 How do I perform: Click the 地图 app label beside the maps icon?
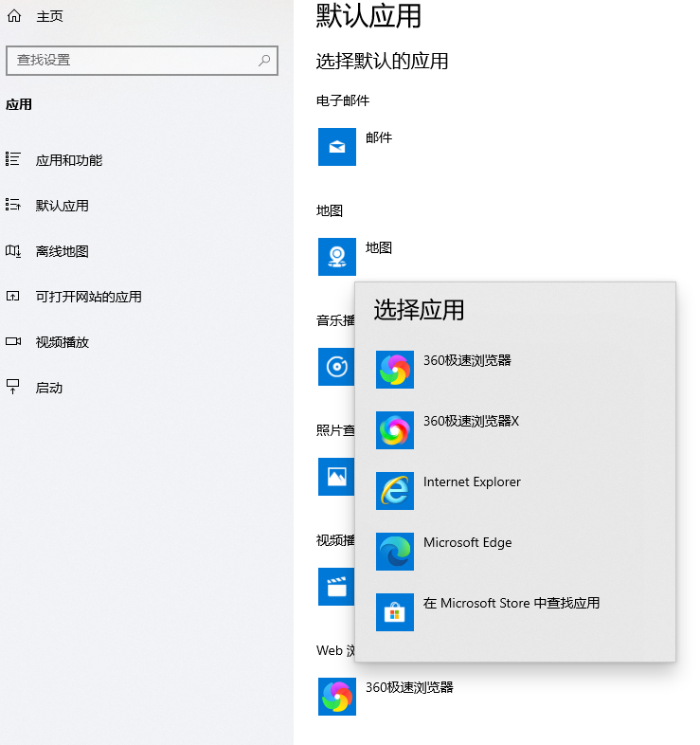pyautogui.click(x=379, y=247)
